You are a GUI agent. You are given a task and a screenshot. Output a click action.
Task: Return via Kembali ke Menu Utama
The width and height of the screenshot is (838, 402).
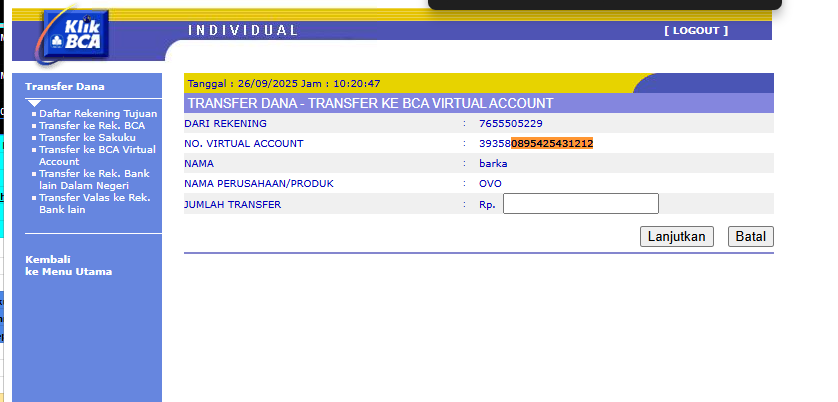[x=68, y=266]
